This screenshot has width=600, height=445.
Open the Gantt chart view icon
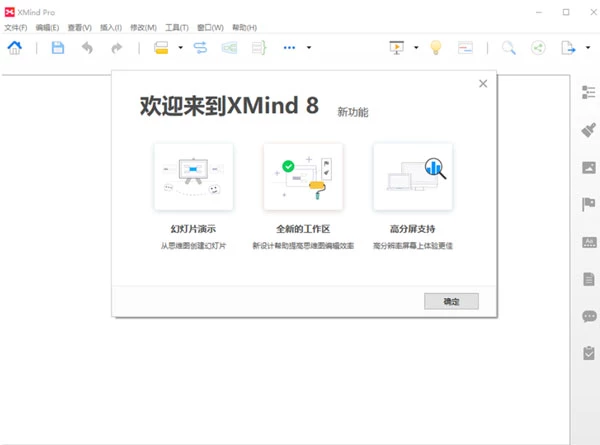pos(465,48)
